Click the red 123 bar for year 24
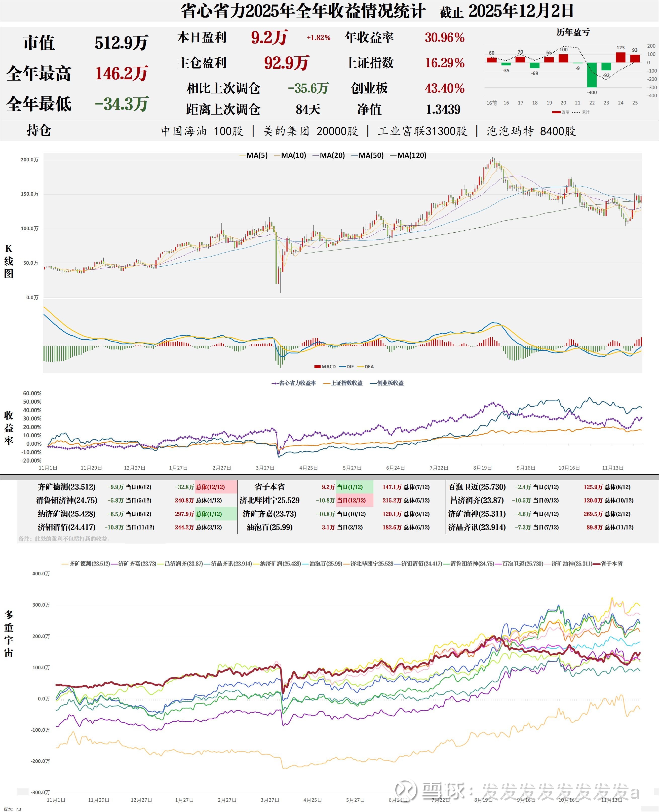 [620, 57]
